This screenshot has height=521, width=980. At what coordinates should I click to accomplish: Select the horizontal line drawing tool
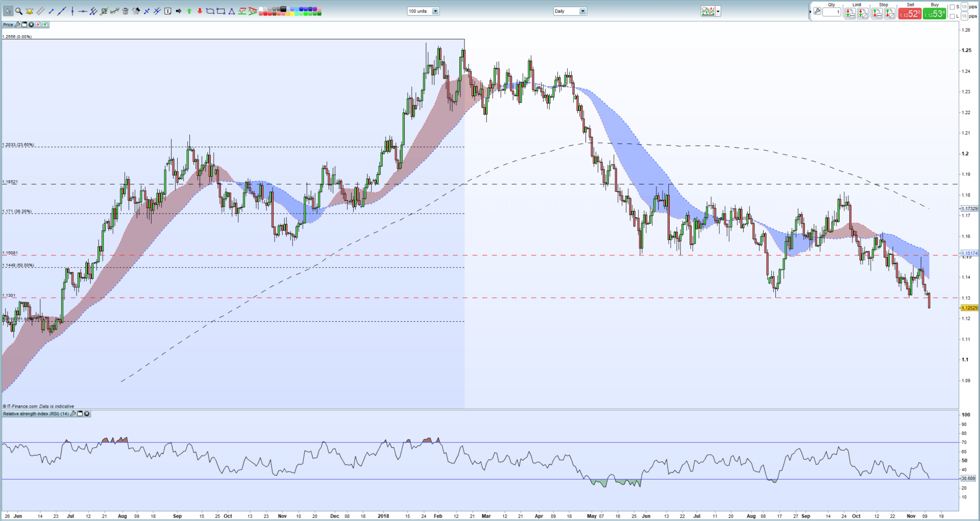83,11
